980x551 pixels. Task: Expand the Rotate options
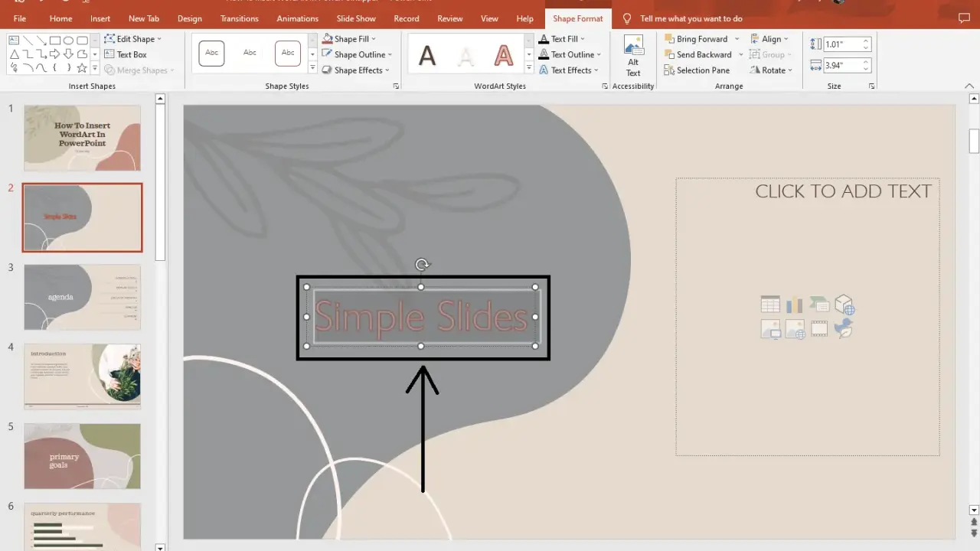pos(772,70)
